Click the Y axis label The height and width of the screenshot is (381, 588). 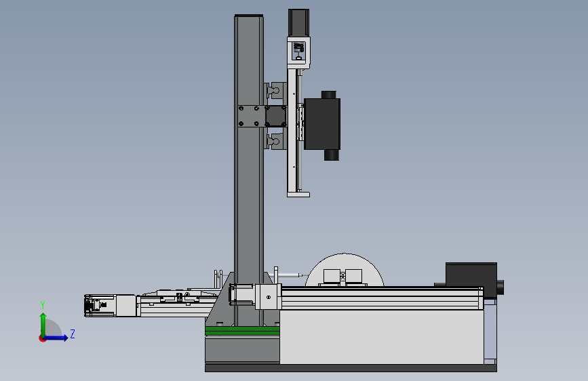point(43,305)
